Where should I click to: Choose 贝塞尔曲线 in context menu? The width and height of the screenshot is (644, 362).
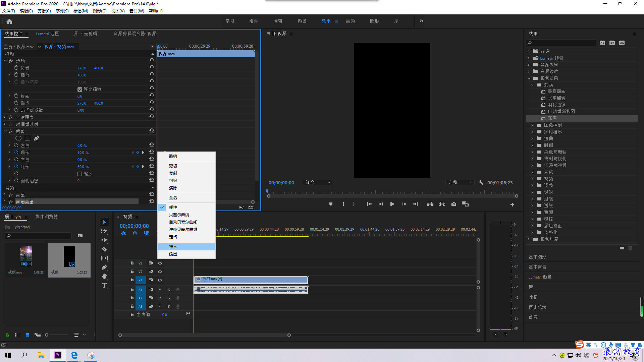[186, 215]
